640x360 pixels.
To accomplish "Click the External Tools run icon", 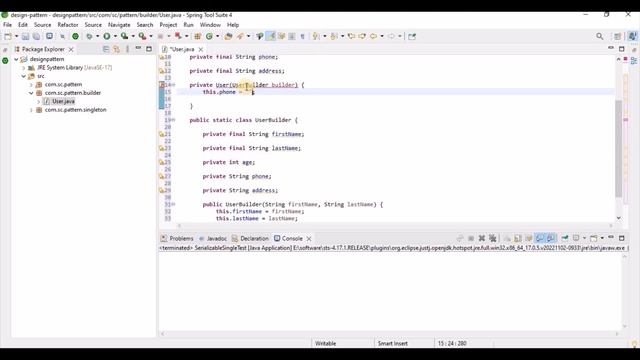I will pyautogui.click(x=142, y=36).
